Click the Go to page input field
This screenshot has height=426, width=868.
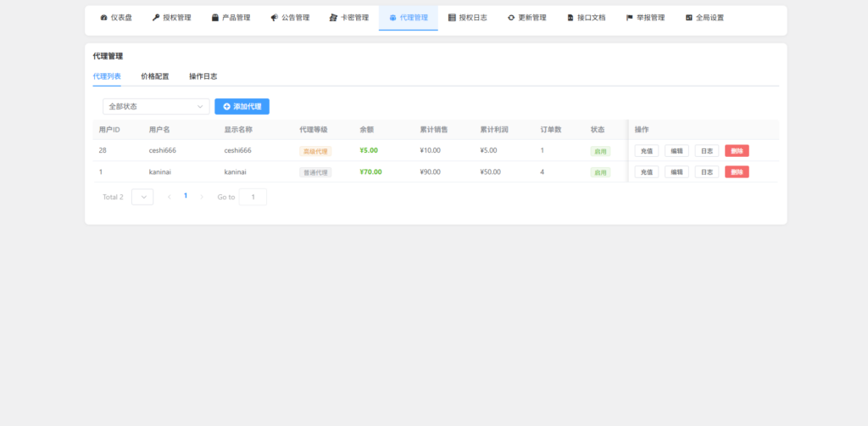pos(253,197)
